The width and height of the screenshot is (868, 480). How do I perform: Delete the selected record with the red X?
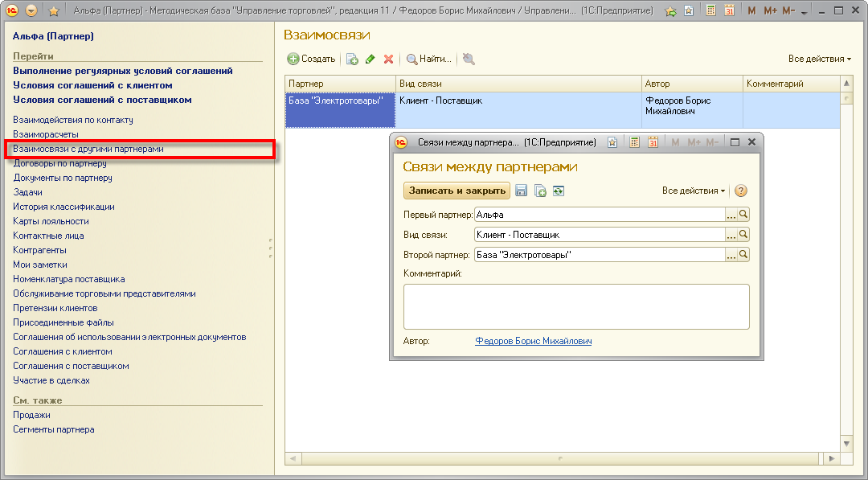pyautogui.click(x=389, y=59)
